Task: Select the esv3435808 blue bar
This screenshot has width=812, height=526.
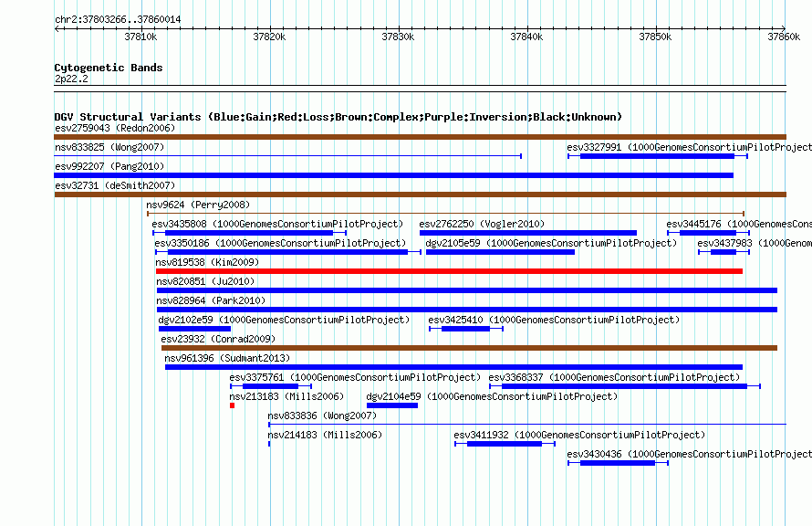Action: click(249, 233)
